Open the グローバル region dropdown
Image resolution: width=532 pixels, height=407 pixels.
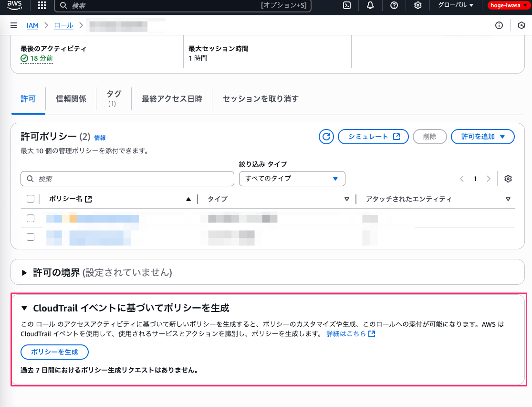[x=455, y=5]
